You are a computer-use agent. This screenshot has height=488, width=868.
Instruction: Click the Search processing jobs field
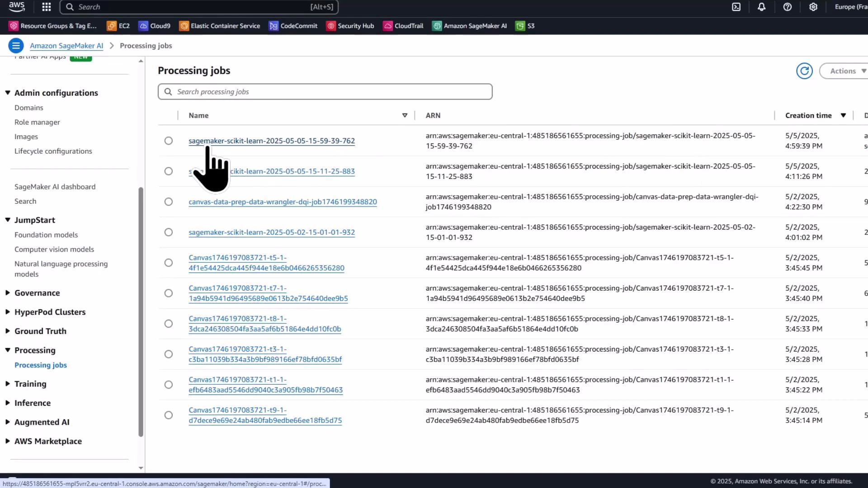[325, 91]
